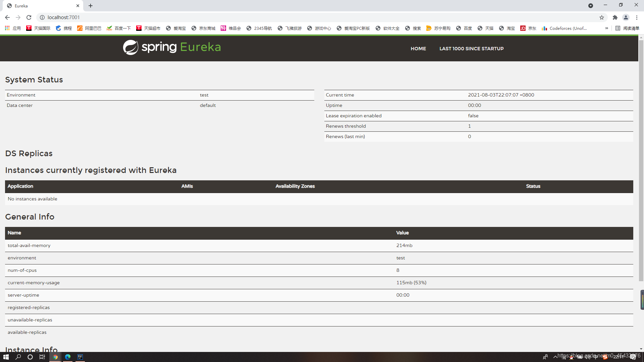Screen dimensions: 644x362
Task: Open the 京东商城 bookmark
Action: coord(203,28)
